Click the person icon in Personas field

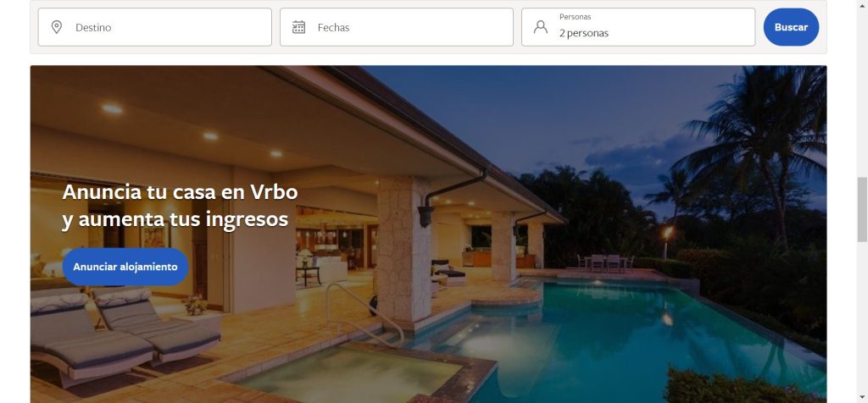coord(540,27)
